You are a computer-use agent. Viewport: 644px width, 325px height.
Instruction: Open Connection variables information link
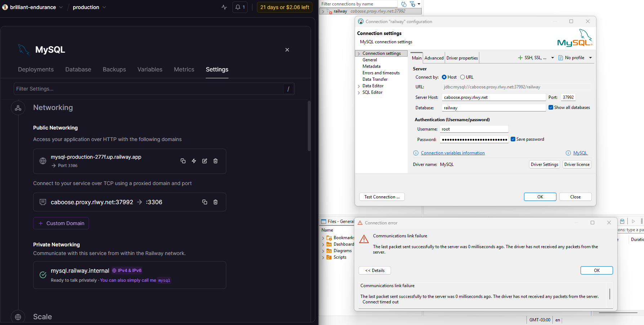[x=453, y=153]
